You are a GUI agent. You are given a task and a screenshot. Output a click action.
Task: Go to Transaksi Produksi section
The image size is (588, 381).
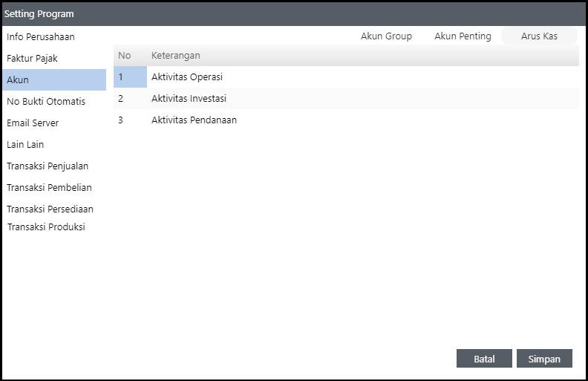point(46,227)
